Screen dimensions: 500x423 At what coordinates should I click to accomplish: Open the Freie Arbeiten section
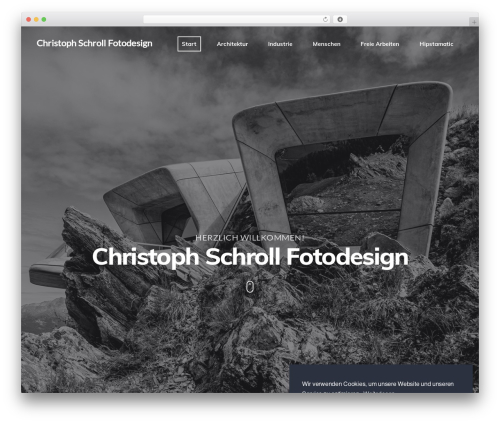[380, 44]
